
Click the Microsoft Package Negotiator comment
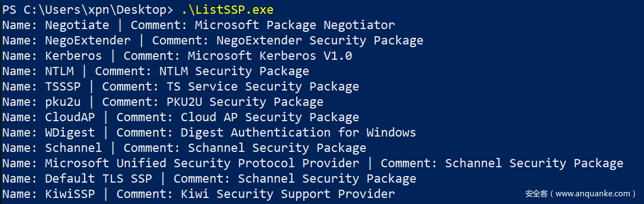click(295, 25)
